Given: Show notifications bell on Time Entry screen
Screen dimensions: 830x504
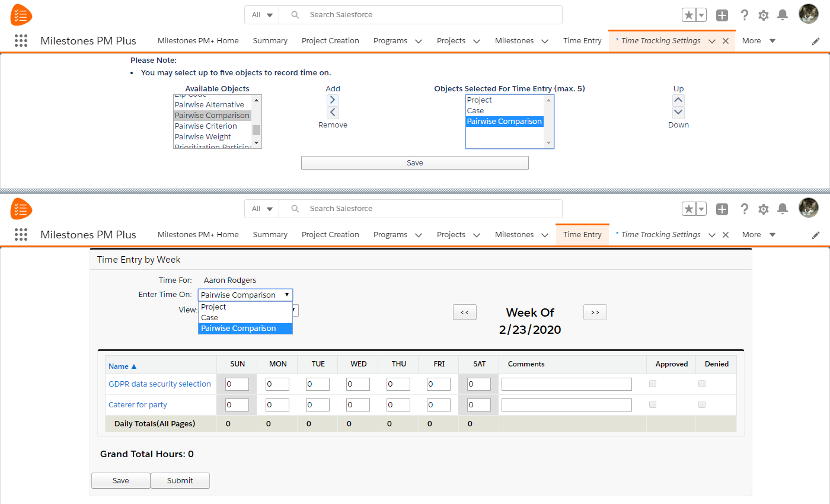Looking at the screenshot, I should (783, 209).
